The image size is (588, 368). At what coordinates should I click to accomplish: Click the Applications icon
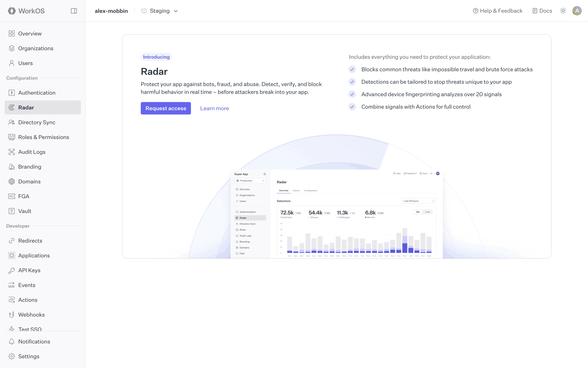tap(12, 255)
